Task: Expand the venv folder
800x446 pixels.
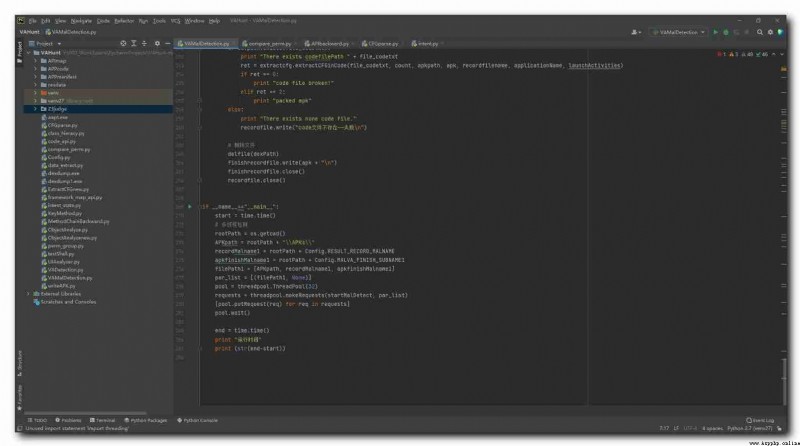Action: (x=36, y=93)
